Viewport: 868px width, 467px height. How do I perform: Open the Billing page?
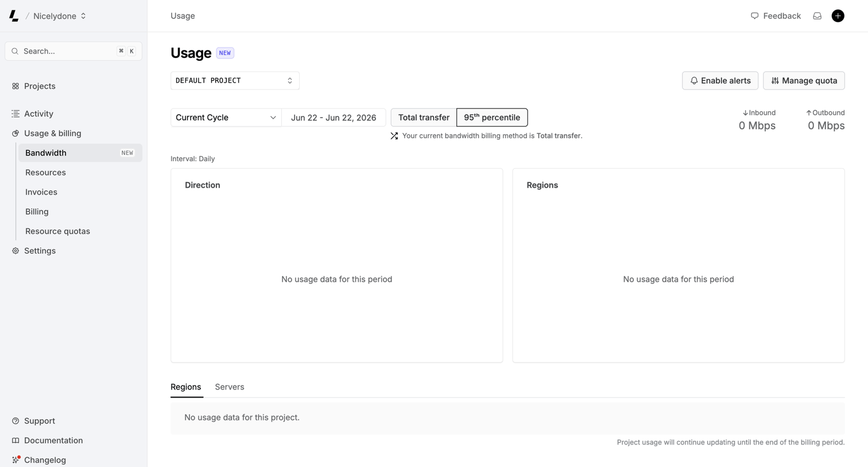(37, 211)
